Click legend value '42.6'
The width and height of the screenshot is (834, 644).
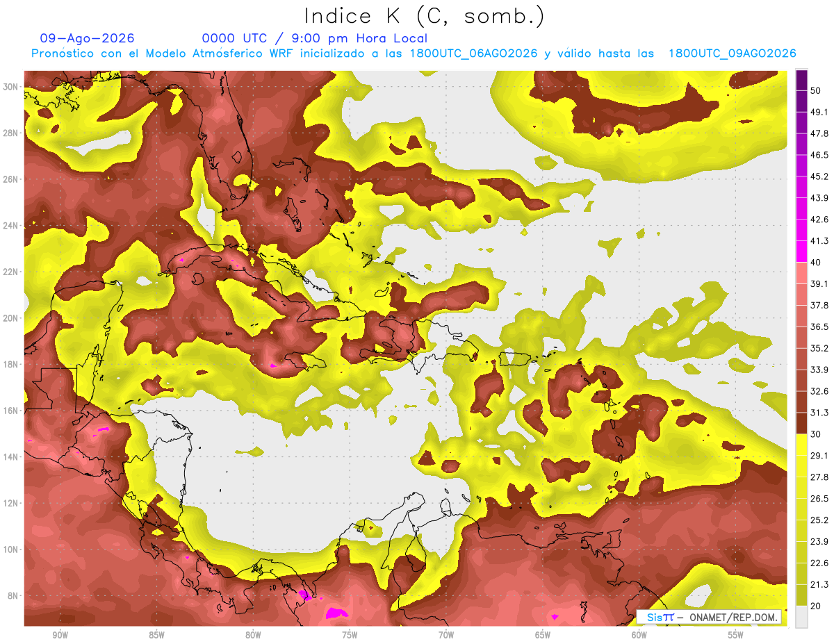[819, 220]
